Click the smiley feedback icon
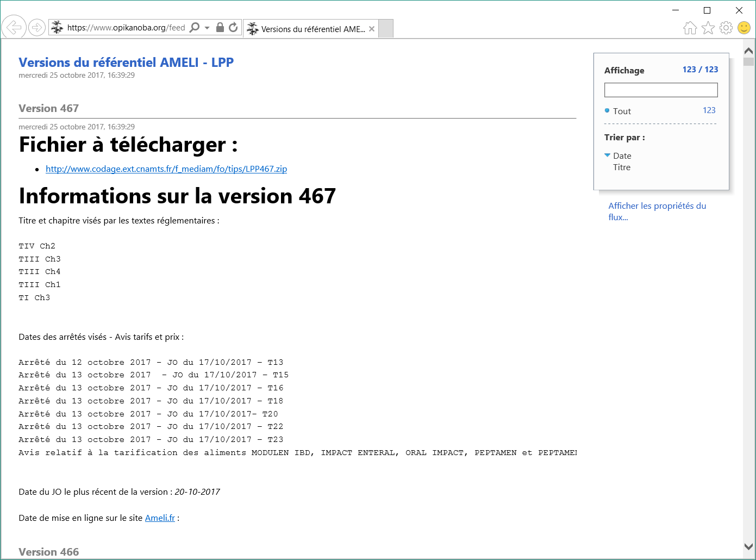The width and height of the screenshot is (756, 560). (744, 28)
